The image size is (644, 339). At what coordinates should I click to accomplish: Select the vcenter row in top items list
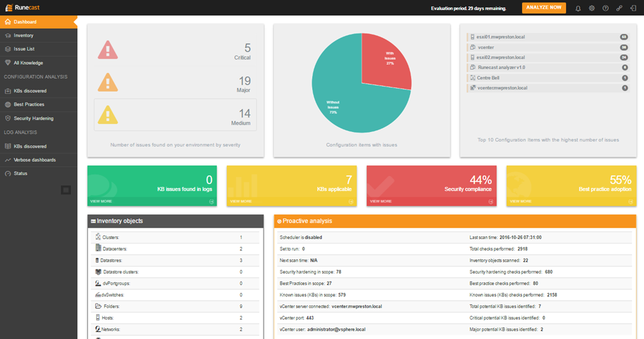pyautogui.click(x=548, y=47)
